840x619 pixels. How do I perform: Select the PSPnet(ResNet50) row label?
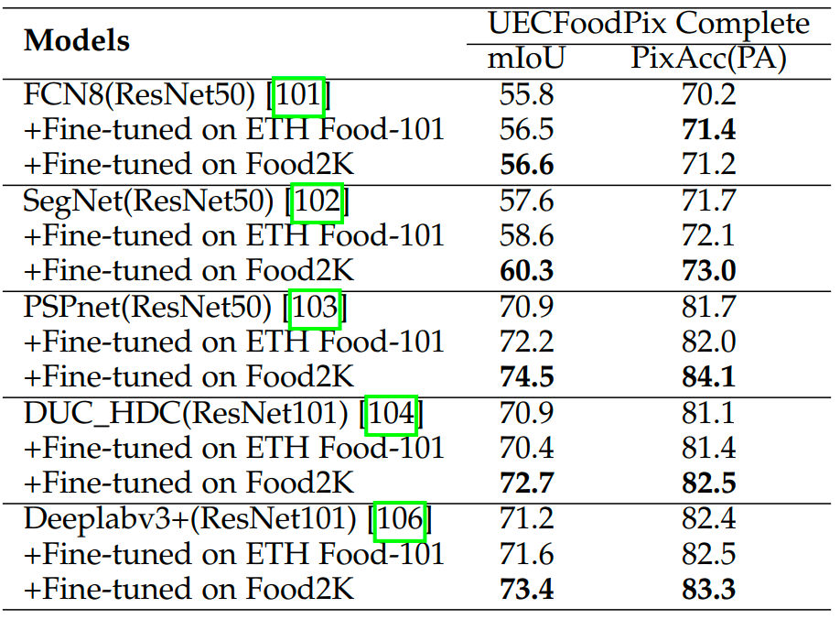pos(150,309)
